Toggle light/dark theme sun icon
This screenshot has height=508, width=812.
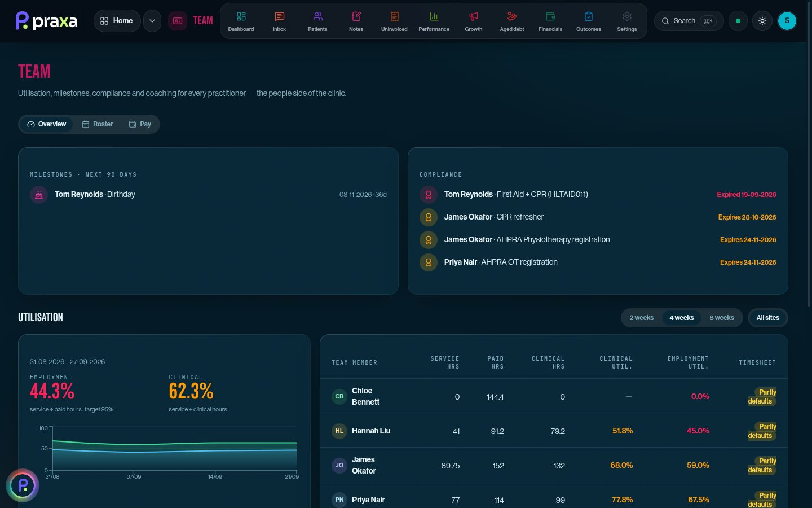(762, 21)
